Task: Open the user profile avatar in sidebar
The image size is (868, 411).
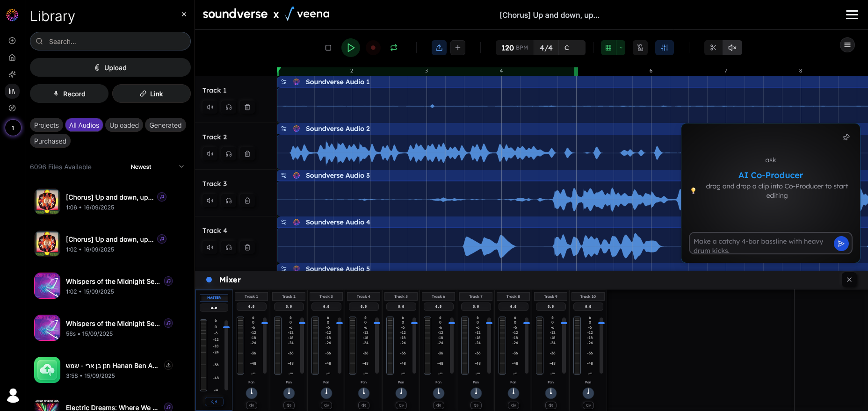Action: tap(13, 396)
